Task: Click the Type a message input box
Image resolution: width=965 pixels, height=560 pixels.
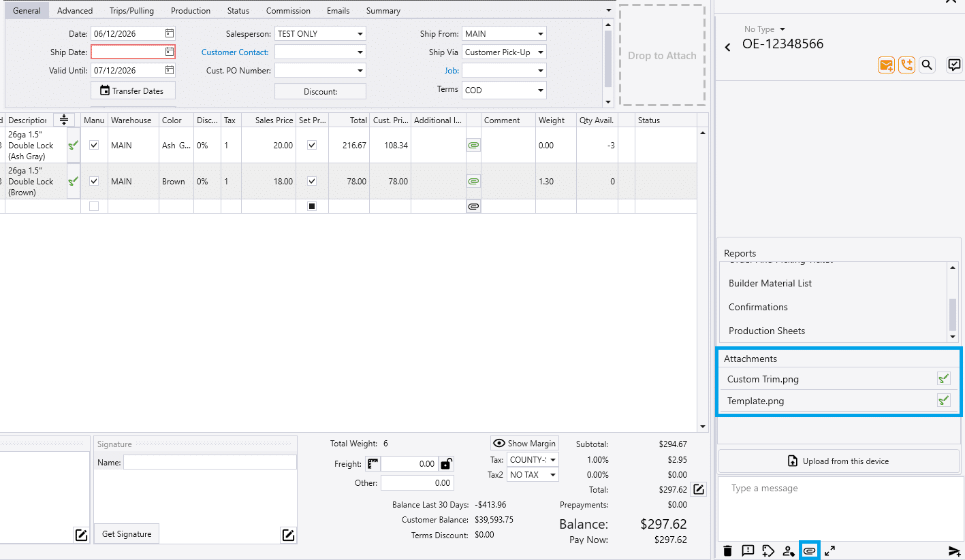Action: point(839,508)
